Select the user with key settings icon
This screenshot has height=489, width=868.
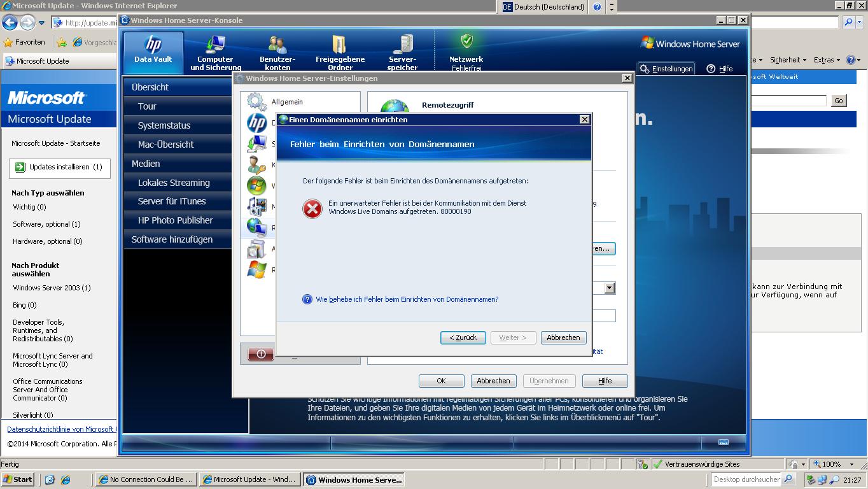(x=256, y=165)
